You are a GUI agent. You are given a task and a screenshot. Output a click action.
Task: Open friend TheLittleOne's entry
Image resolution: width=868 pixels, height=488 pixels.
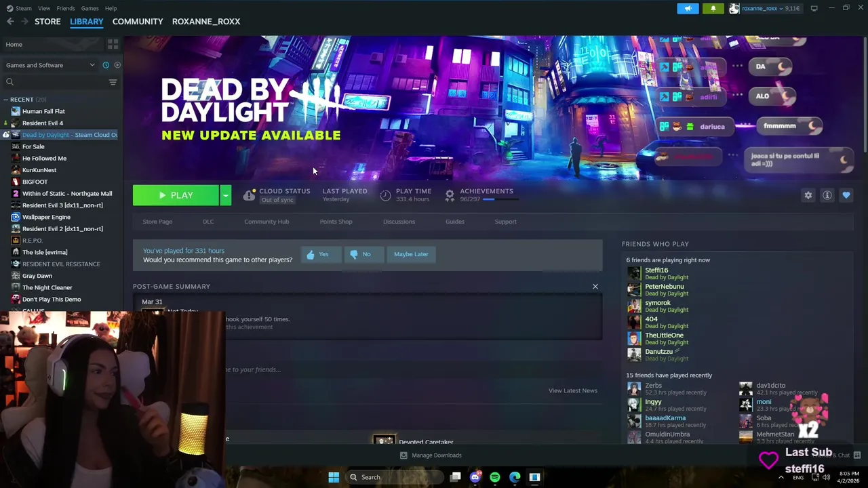pyautogui.click(x=665, y=335)
